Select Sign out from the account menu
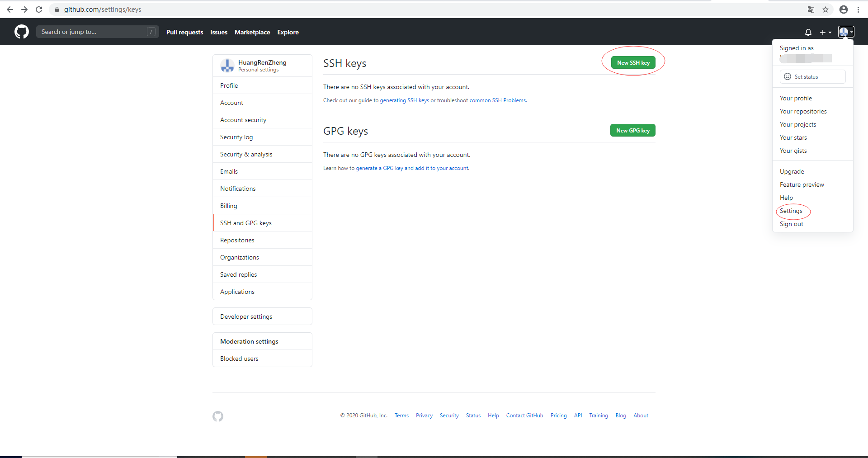The image size is (868, 458). [791, 224]
